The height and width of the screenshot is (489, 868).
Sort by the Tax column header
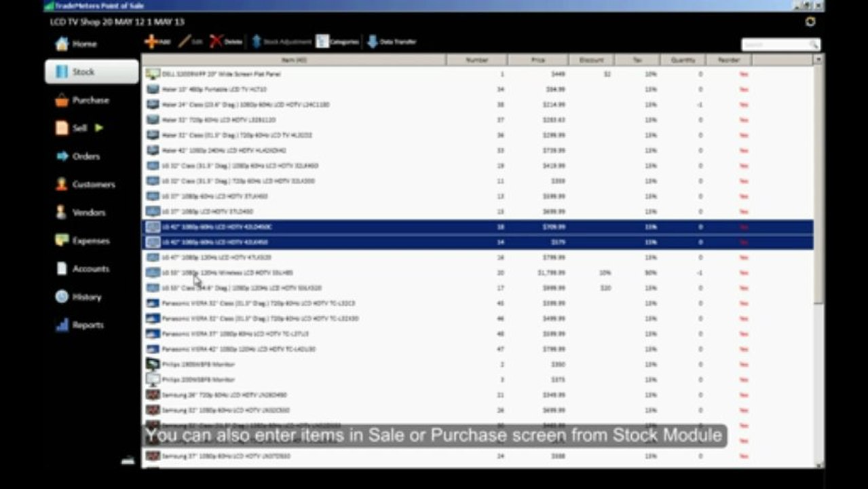(x=637, y=60)
